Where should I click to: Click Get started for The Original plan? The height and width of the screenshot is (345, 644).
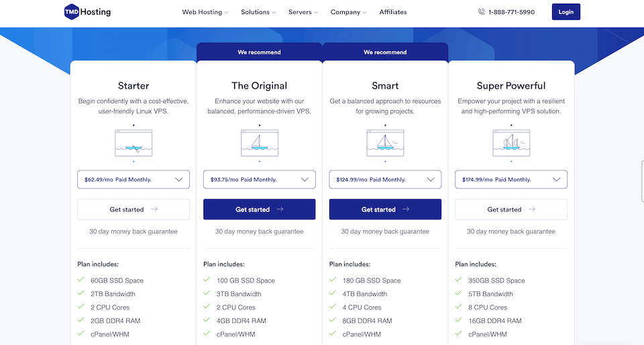[260, 209]
